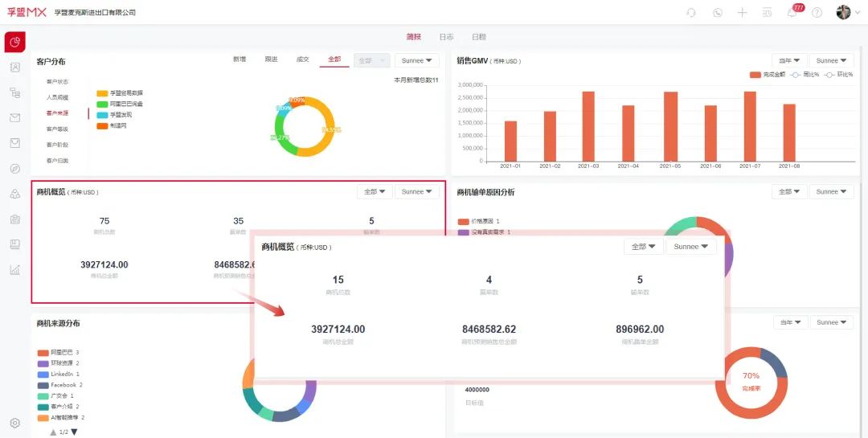
Task: Click the 2021-01 bar in GMV chart
Action: pyautogui.click(x=510, y=141)
